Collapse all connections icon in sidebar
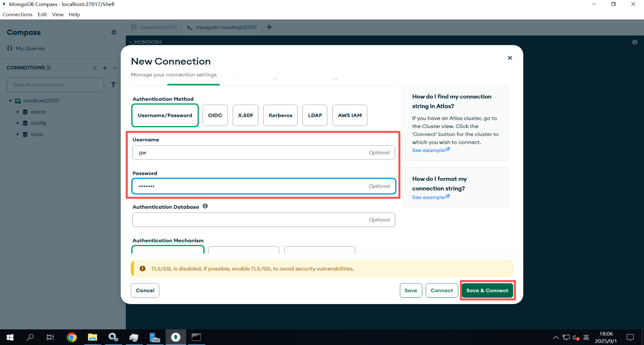Screen dimensions: 644x345 [95, 68]
